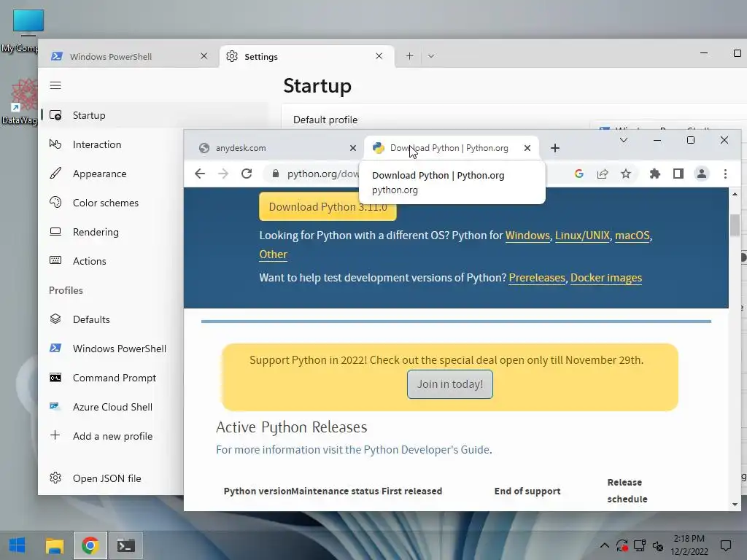The height and width of the screenshot is (560, 747).
Task: Select Settings tab in Terminal
Action: tap(306, 56)
